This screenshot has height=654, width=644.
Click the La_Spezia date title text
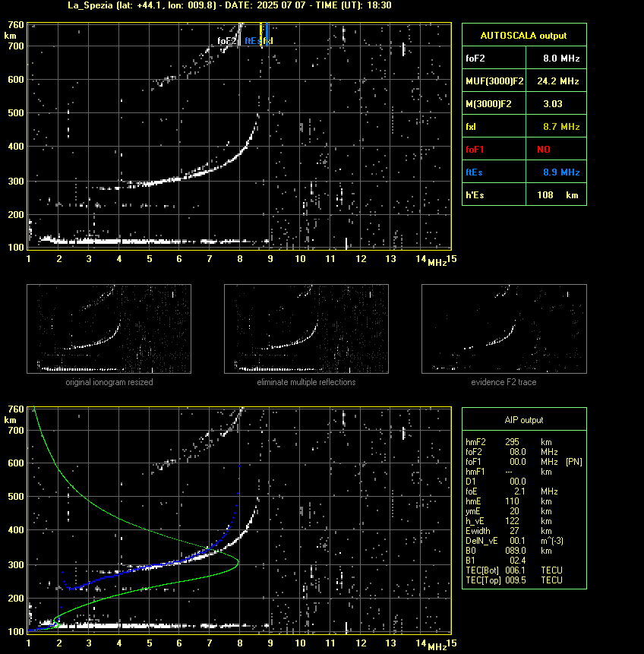229,5
